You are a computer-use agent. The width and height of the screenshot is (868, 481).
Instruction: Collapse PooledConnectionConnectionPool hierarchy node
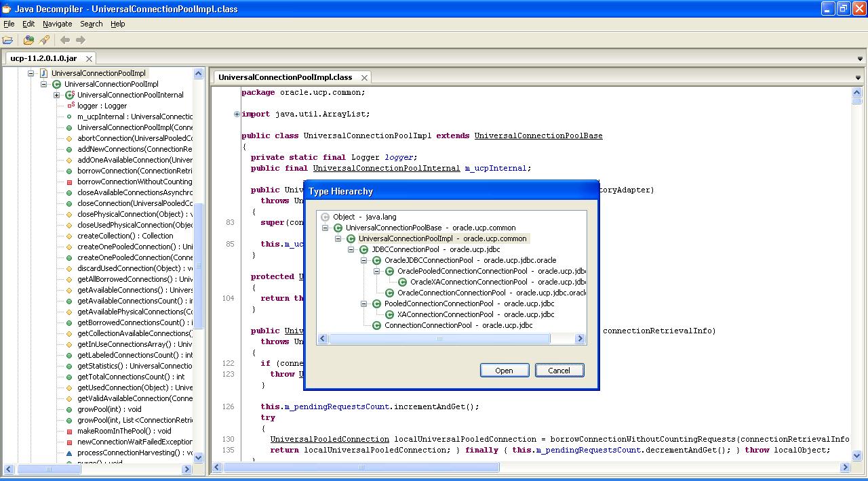[364, 304]
